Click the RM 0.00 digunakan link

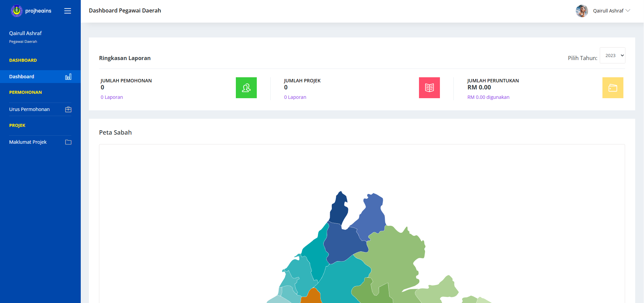click(488, 97)
